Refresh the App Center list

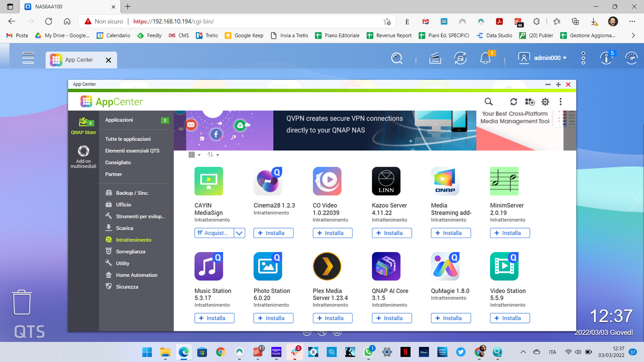[514, 101]
